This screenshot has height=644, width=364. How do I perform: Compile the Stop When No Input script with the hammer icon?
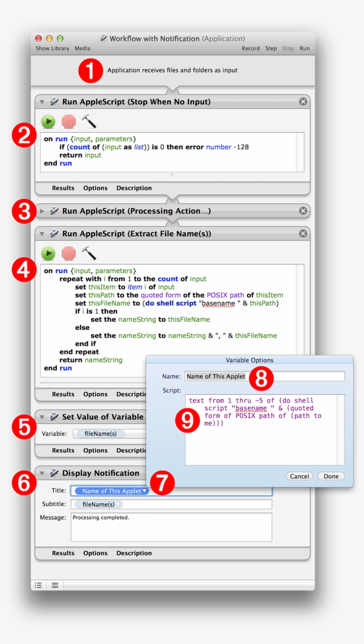point(89,121)
